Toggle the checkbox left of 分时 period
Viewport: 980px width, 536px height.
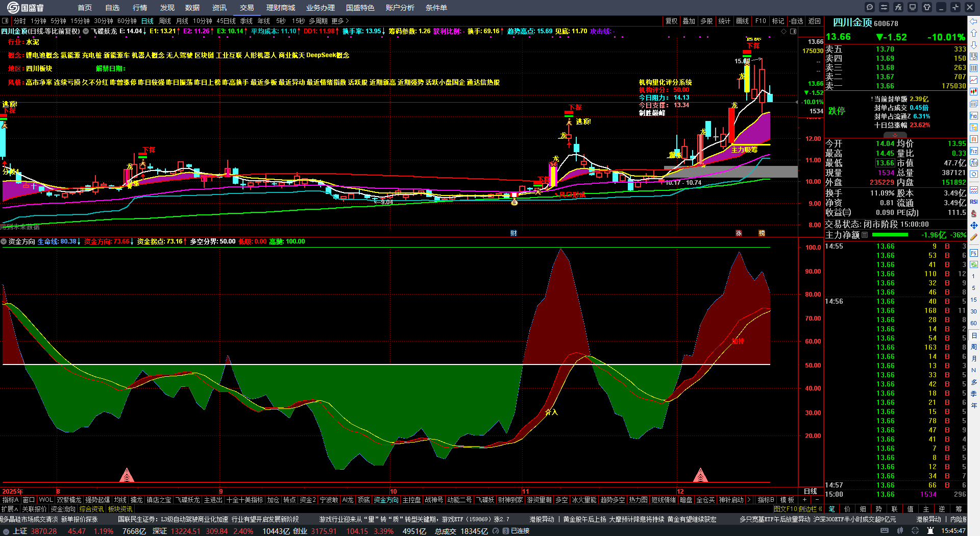[5, 21]
